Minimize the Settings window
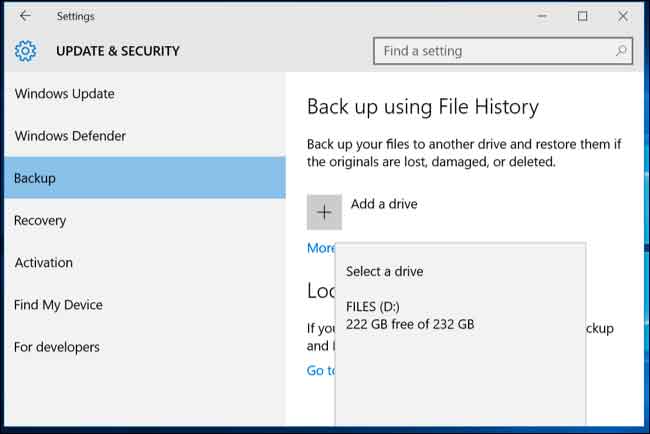This screenshot has width=650, height=434. pos(542,16)
